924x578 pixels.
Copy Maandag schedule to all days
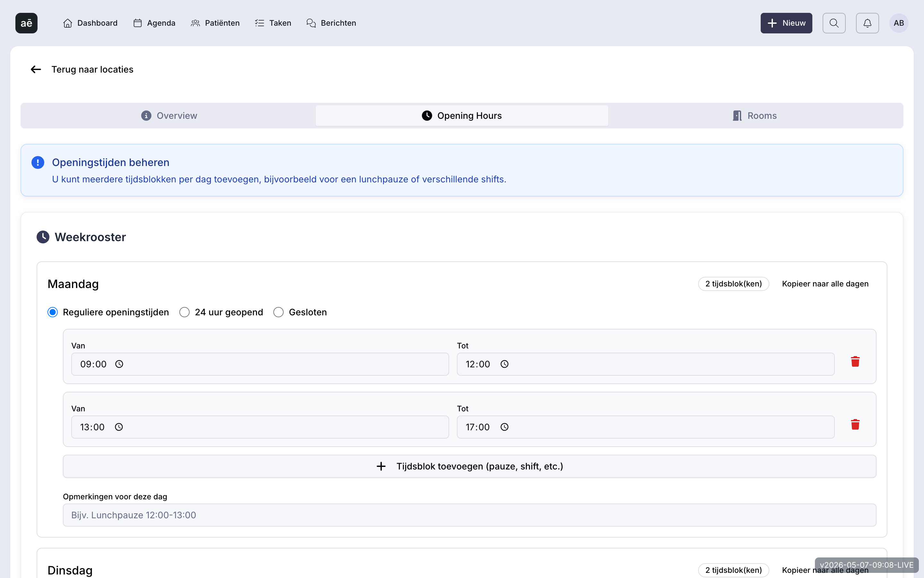[825, 284]
